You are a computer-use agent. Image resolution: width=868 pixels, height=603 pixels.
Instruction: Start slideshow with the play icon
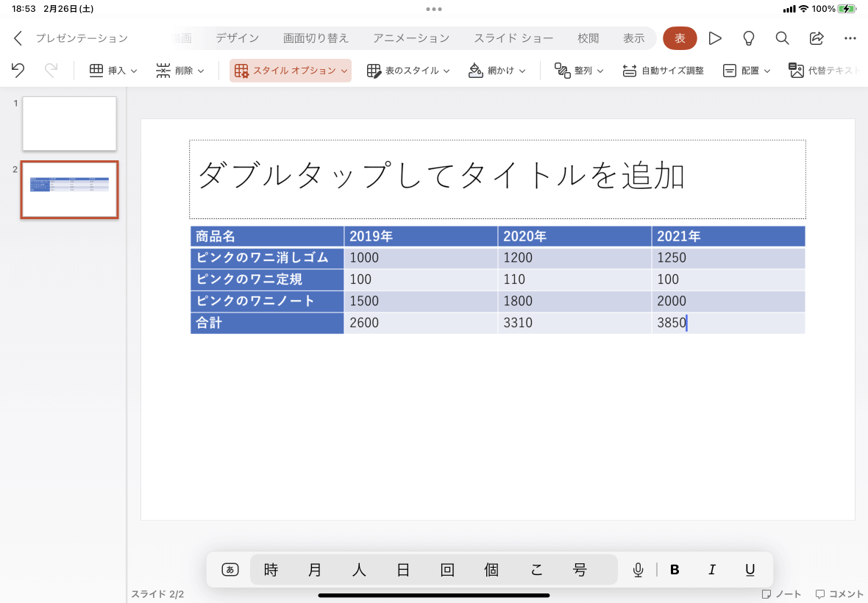[715, 38]
